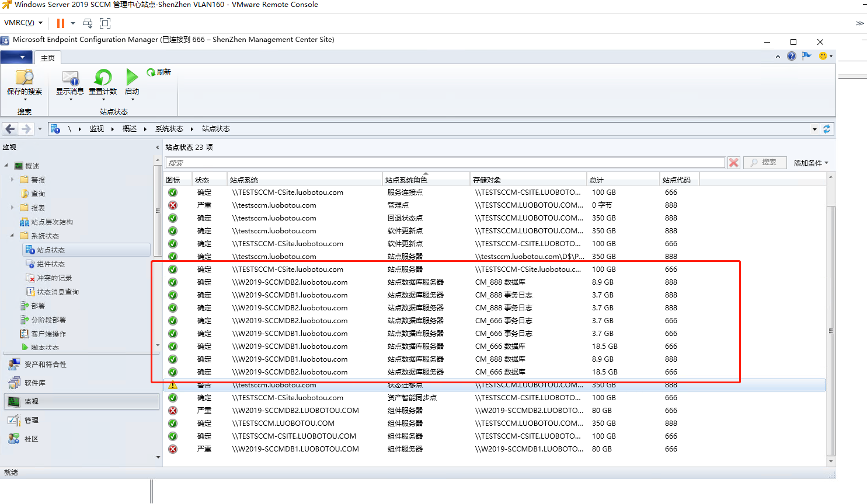Sort by the 存储对象 column header
This screenshot has height=504, width=867.
tap(528, 180)
